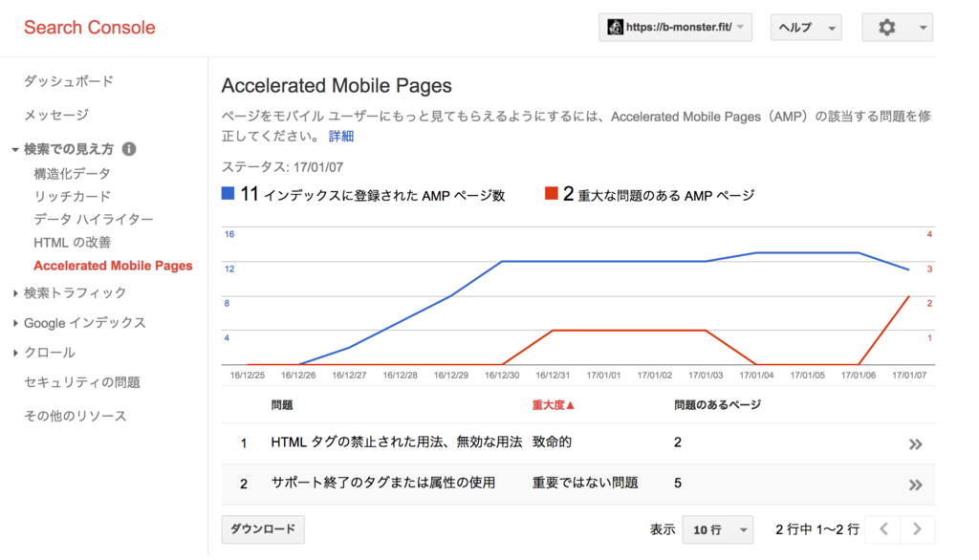Click the blue indexed AMP pages legend swatch
Screen dimensions: 979x560
tap(228, 194)
